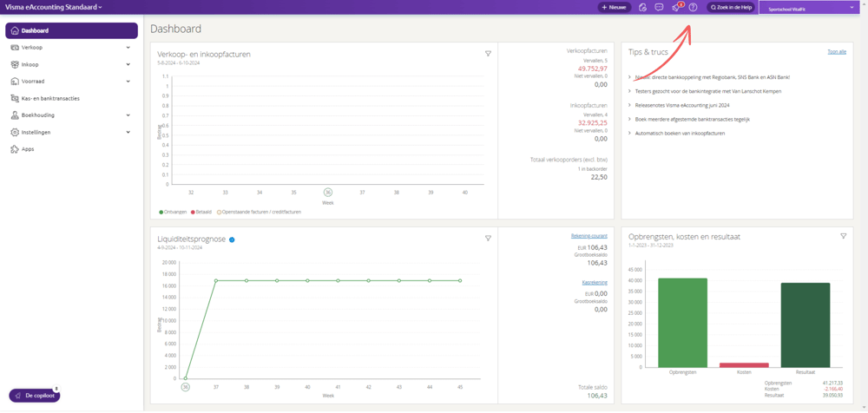This screenshot has height=413, width=868.
Task: Expand the Verkoop chevron
Action: click(x=128, y=48)
